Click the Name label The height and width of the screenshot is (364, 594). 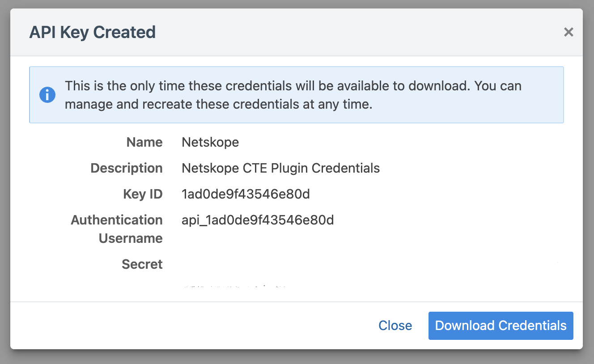click(x=144, y=142)
